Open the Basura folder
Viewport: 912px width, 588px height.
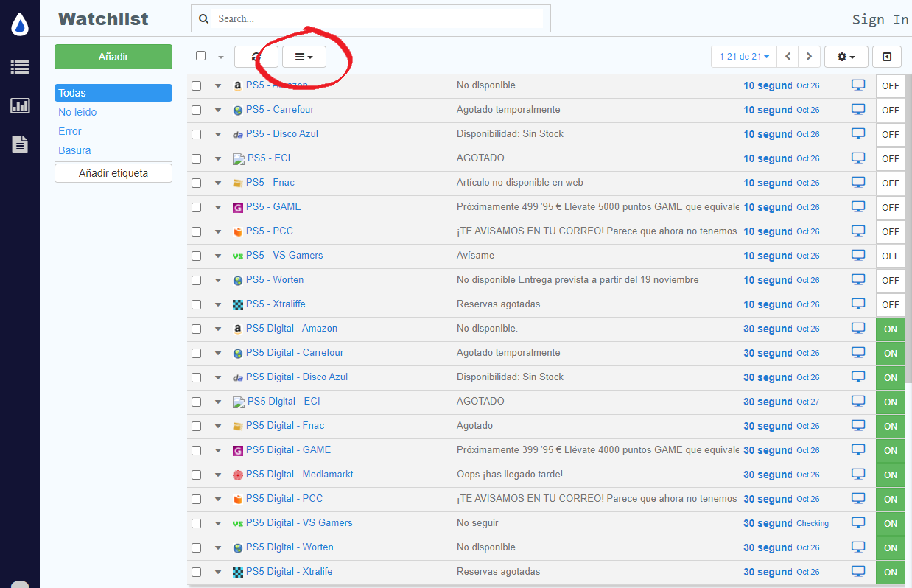[x=74, y=150]
